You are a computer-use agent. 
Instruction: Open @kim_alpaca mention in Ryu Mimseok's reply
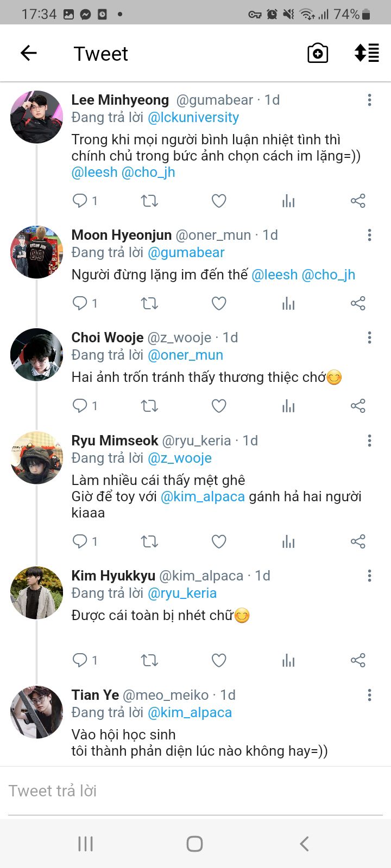[x=203, y=496]
